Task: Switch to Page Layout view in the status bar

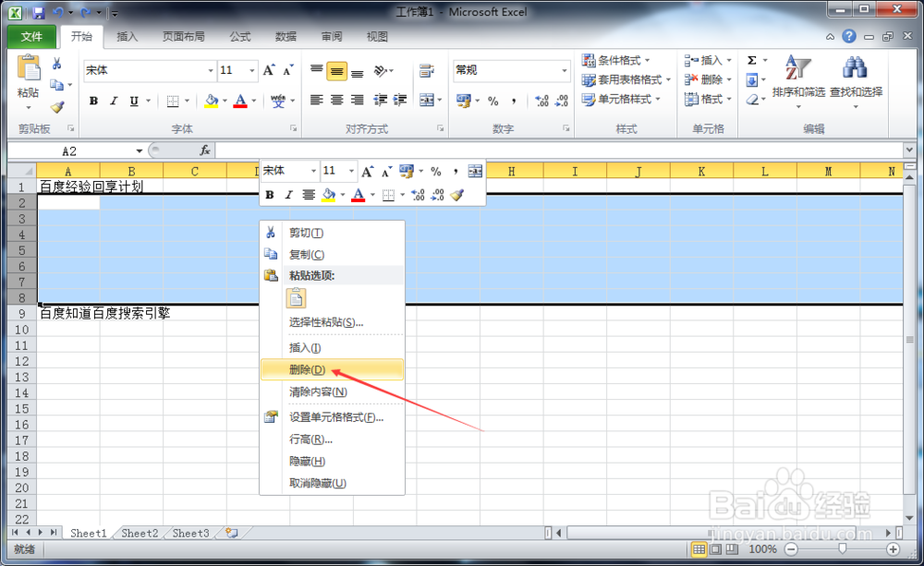Action: (x=715, y=549)
